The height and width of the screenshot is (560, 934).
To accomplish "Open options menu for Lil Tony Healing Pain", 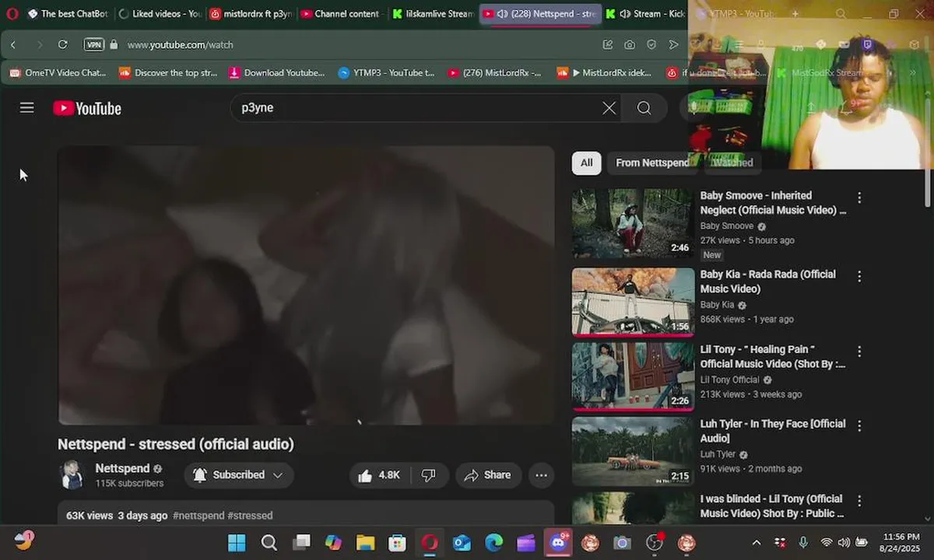I will pyautogui.click(x=859, y=351).
